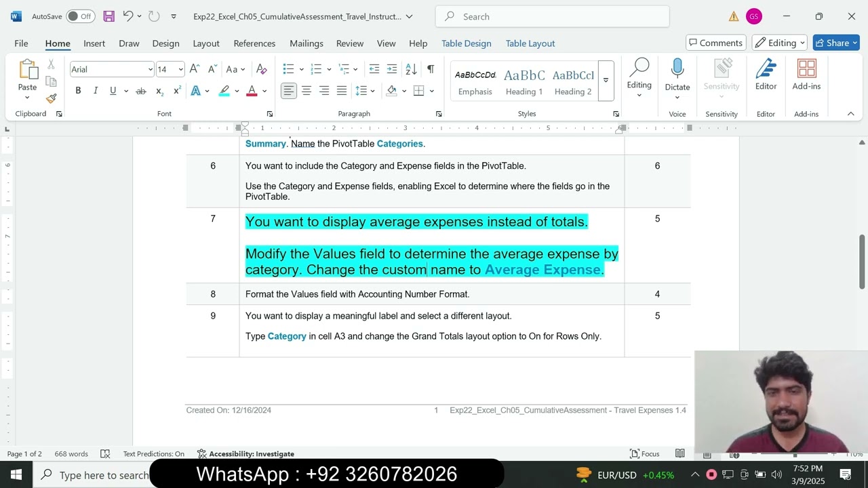This screenshot has height=488, width=868.
Task: Switch to the Layout tab
Action: point(206,43)
